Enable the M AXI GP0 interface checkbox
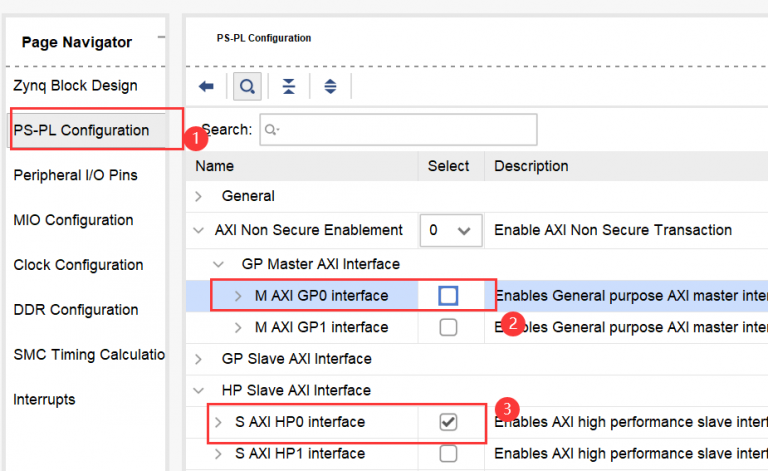 click(x=448, y=295)
